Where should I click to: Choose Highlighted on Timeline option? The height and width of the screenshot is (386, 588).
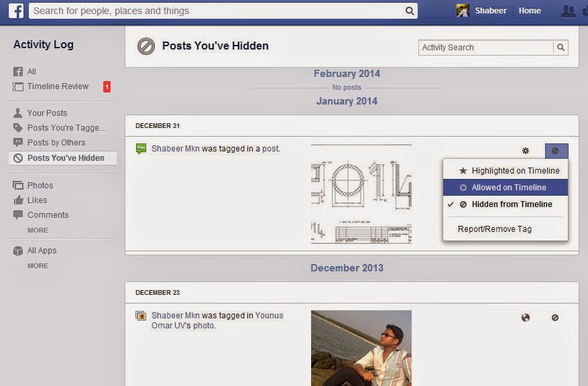click(x=505, y=171)
